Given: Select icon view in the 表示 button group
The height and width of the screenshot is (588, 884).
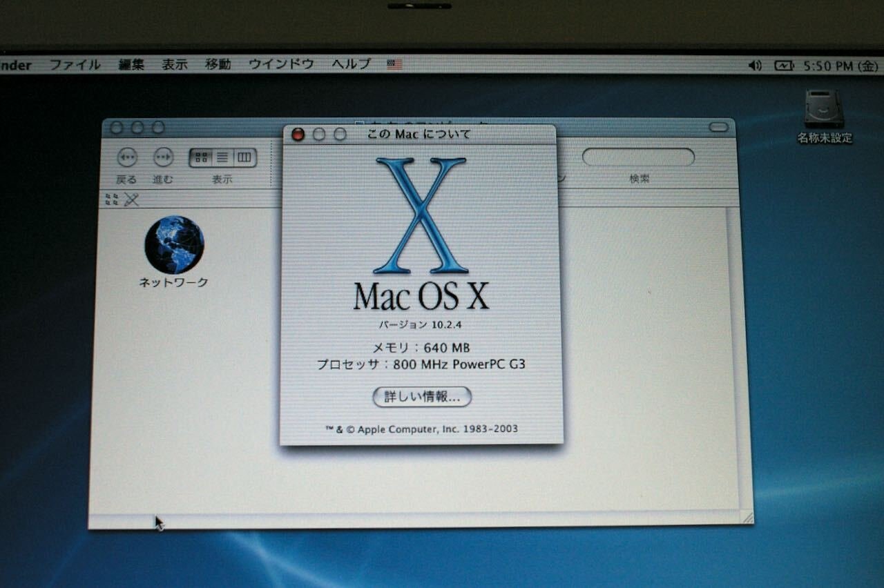Looking at the screenshot, I should point(201,157).
